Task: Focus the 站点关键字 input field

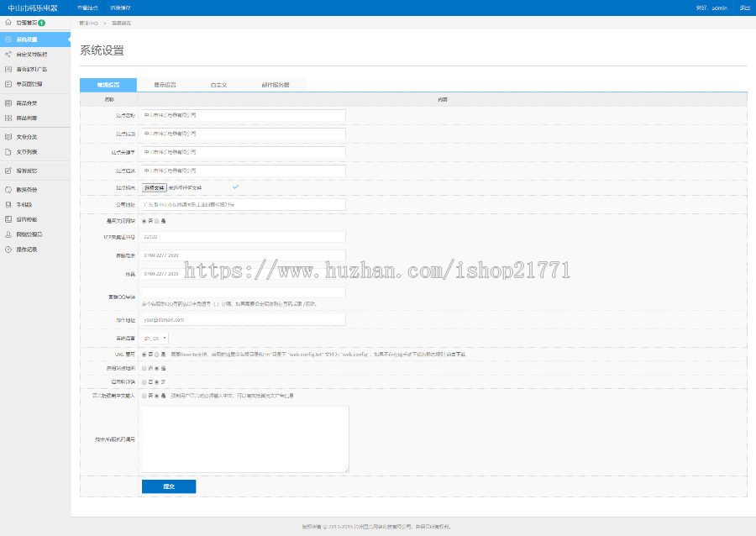Action: (244, 152)
